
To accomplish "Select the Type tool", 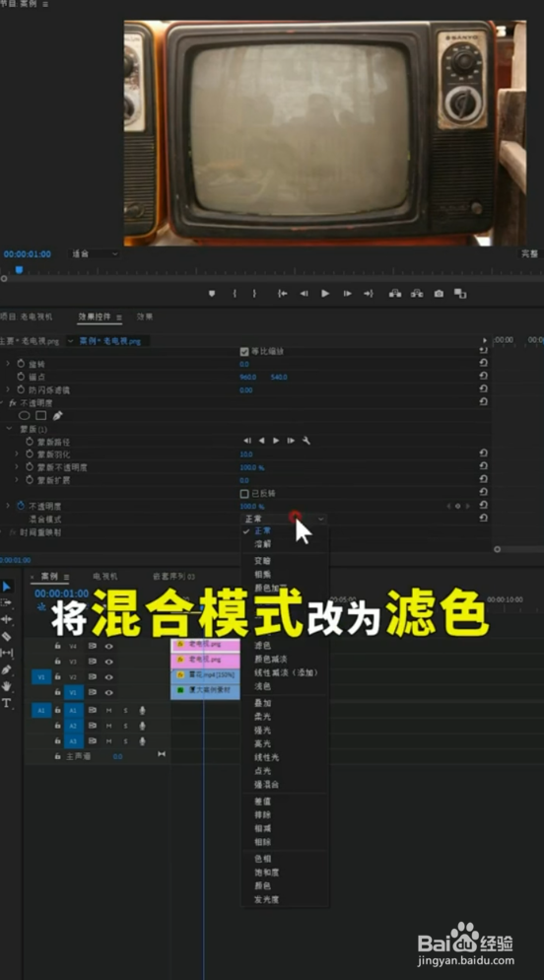I will coord(6,703).
